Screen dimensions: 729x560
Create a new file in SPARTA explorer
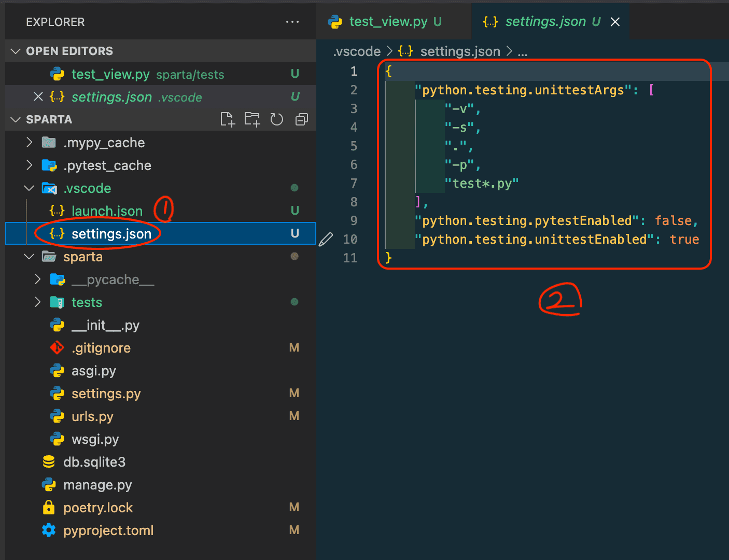click(x=228, y=119)
